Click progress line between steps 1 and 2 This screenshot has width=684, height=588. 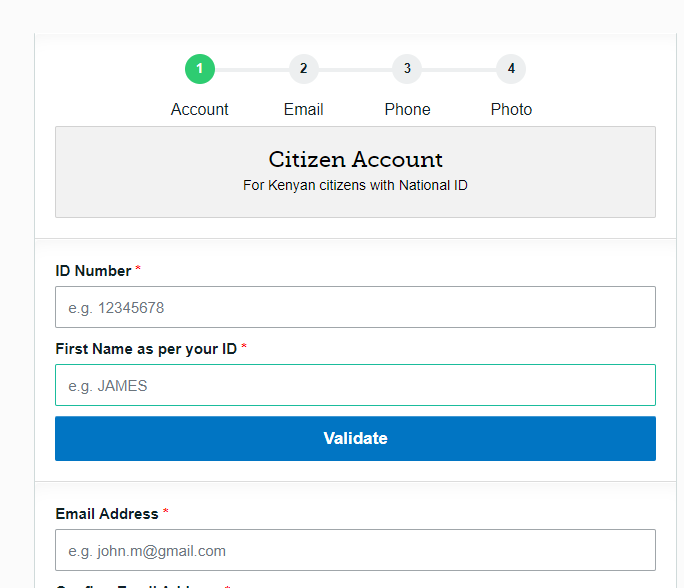[251, 70]
